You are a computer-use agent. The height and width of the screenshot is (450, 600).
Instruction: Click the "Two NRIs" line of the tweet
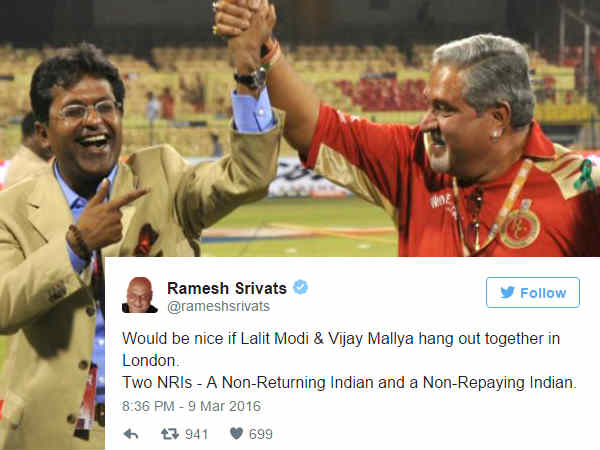[x=349, y=383]
